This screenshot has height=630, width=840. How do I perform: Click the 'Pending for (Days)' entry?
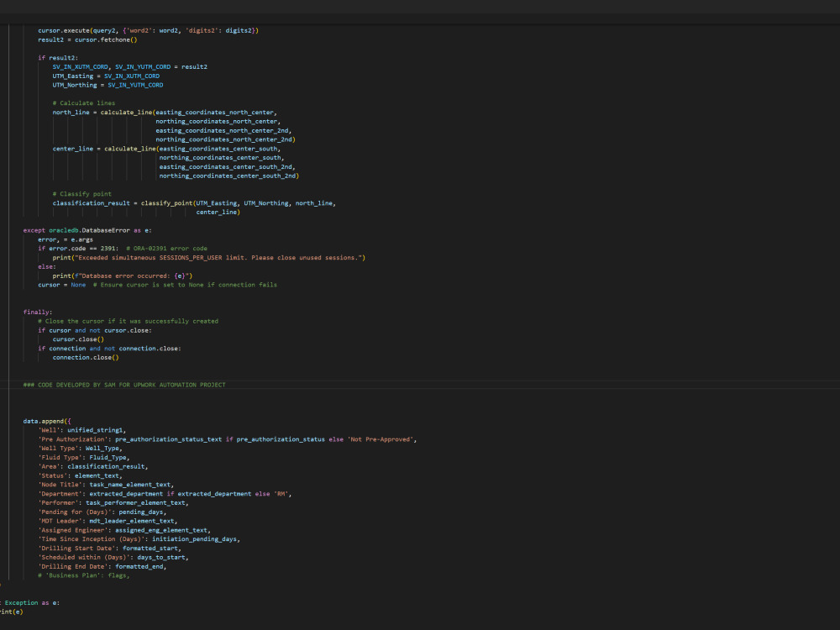102,512
